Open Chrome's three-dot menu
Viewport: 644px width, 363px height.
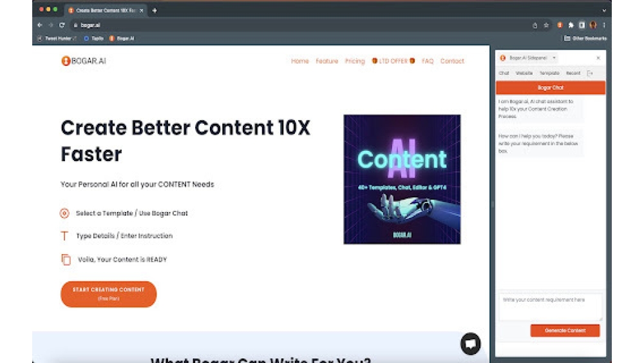pos(604,25)
